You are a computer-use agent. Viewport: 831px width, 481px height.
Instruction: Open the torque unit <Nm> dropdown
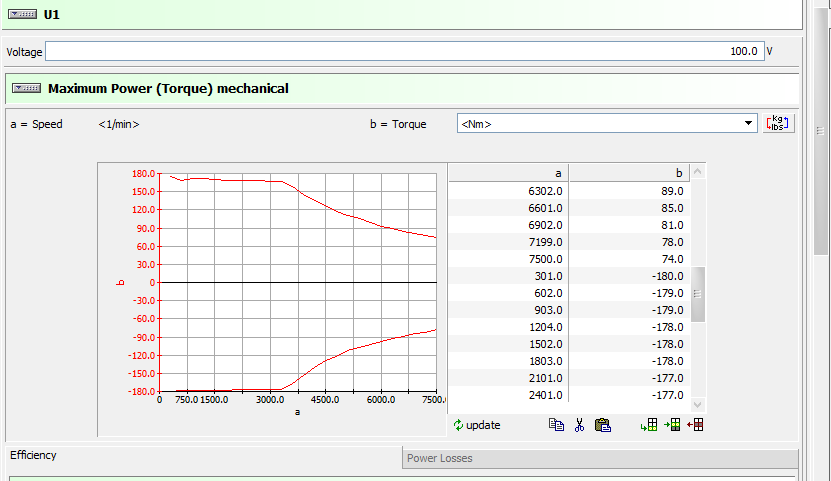coord(607,123)
